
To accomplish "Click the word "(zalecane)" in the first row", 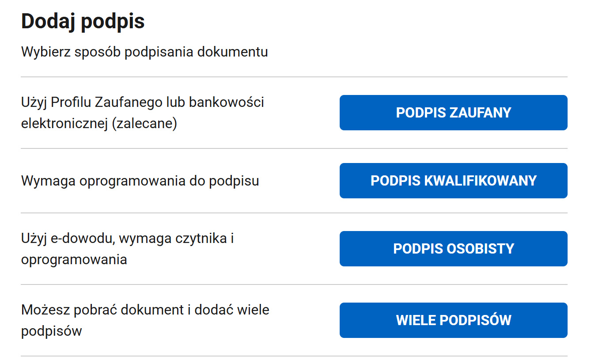I will [144, 123].
